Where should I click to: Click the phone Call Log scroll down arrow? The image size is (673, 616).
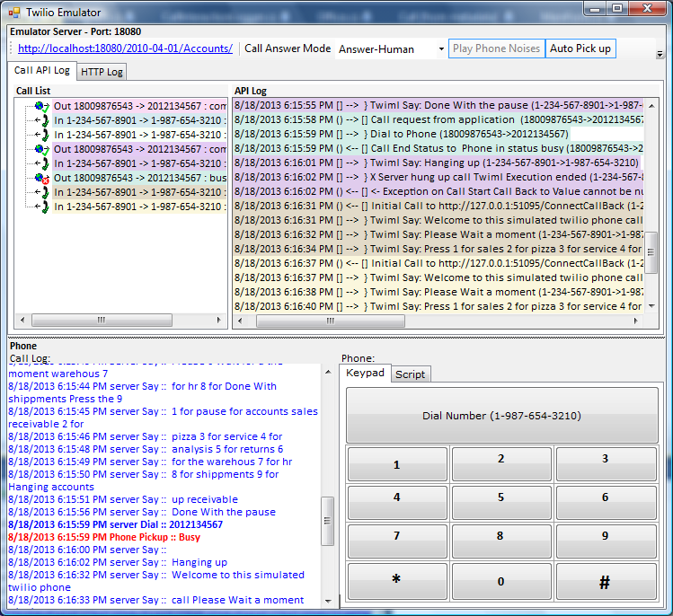328,601
